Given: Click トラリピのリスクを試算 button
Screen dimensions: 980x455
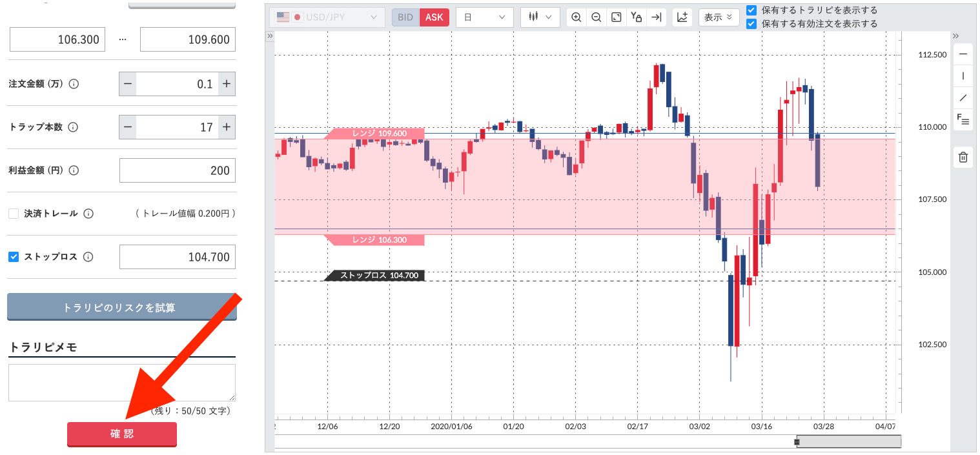Looking at the screenshot, I should (122, 307).
